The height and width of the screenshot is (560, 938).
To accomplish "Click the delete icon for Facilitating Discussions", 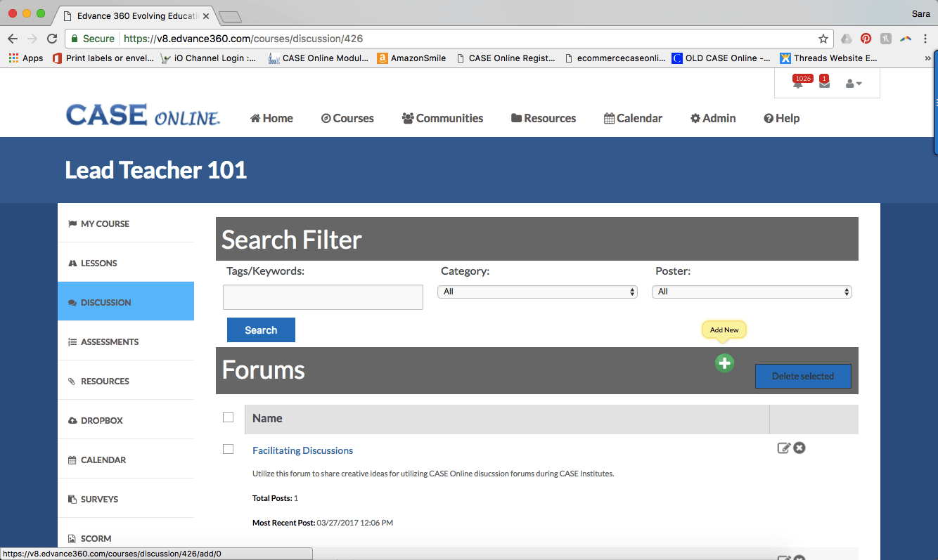I will [799, 448].
